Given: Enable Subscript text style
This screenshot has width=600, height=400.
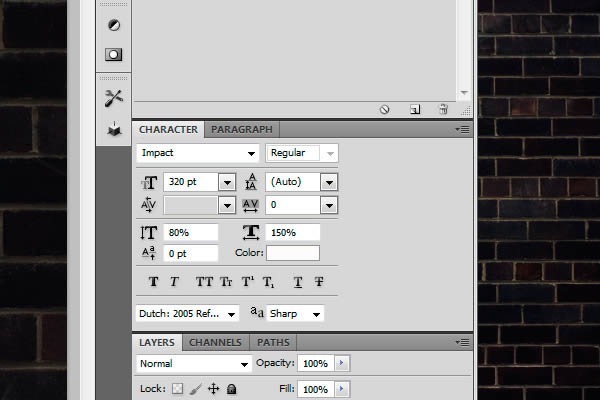Looking at the screenshot, I should pyautogui.click(x=268, y=282).
